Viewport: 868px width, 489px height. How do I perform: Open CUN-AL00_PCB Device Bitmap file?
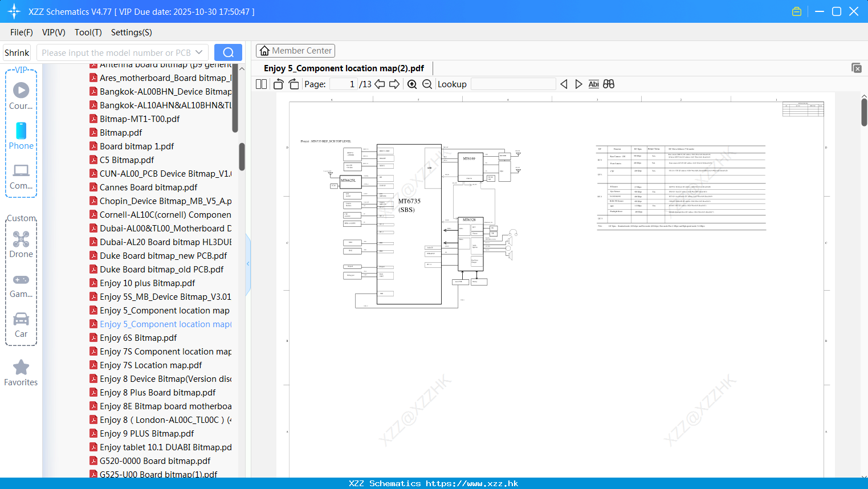[x=161, y=173]
